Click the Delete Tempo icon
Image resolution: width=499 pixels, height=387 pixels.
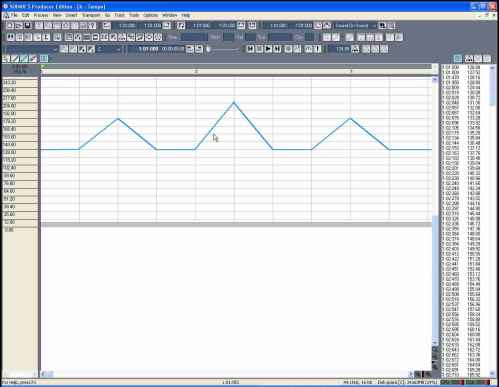coord(478,59)
